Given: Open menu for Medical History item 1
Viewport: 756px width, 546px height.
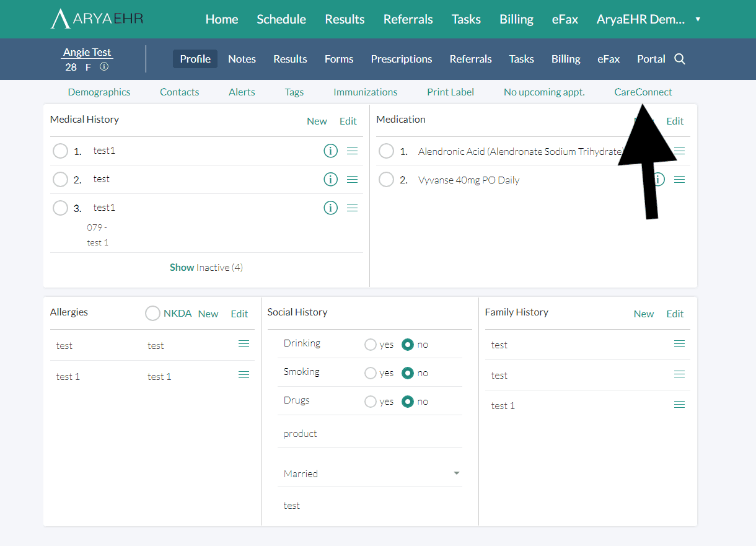Looking at the screenshot, I should tap(353, 151).
